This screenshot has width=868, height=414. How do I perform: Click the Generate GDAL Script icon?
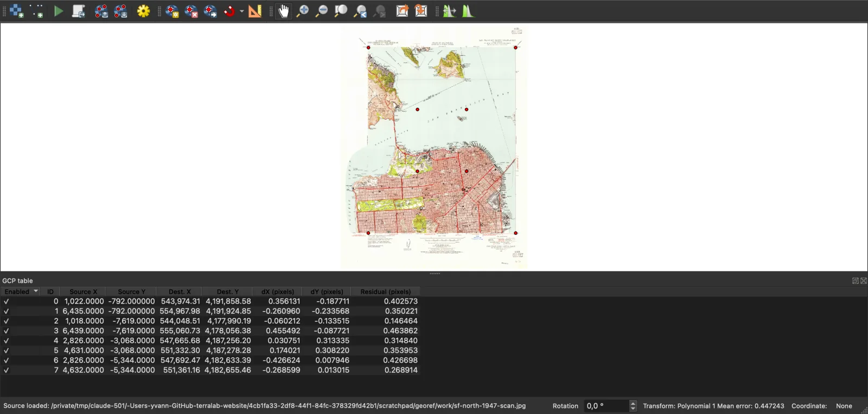point(79,11)
